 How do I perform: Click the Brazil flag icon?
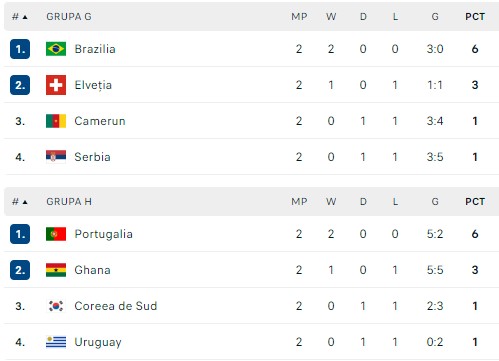pyautogui.click(x=56, y=49)
